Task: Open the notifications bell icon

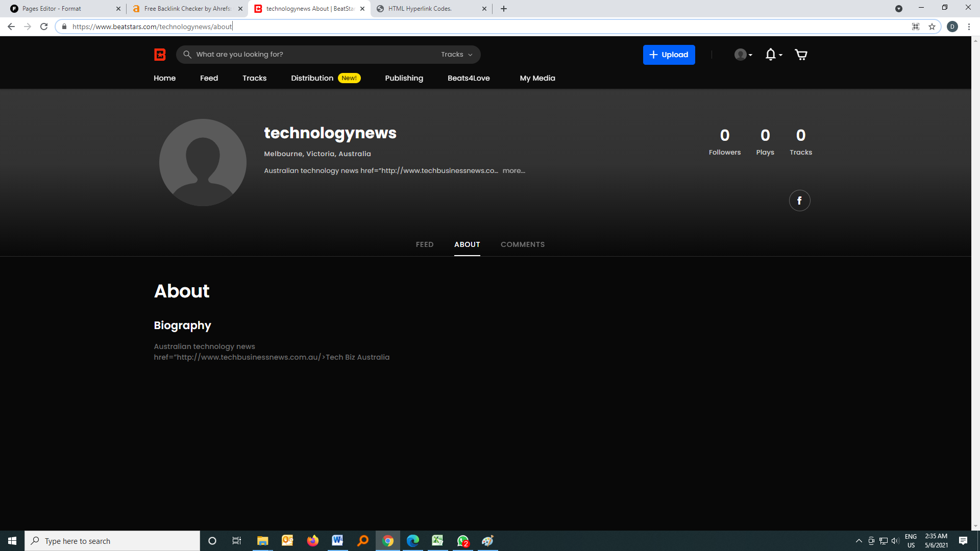Action: click(770, 55)
